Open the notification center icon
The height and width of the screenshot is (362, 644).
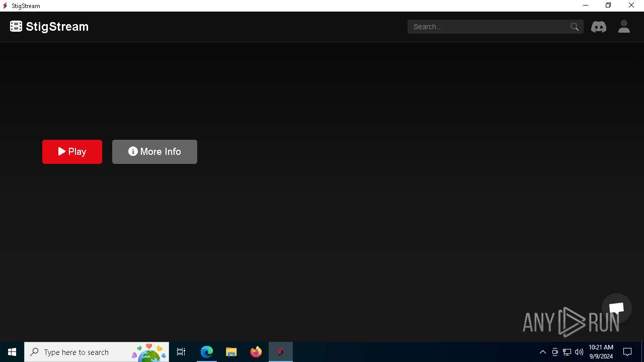(x=627, y=352)
